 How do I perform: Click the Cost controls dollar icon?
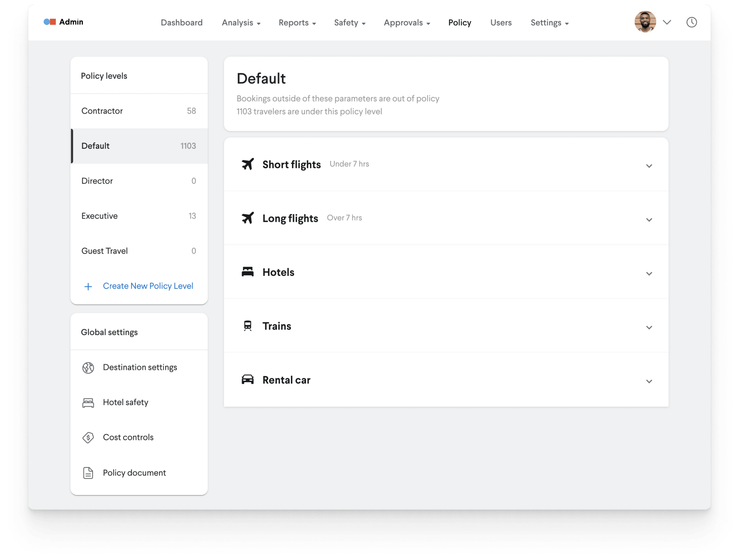point(88,438)
